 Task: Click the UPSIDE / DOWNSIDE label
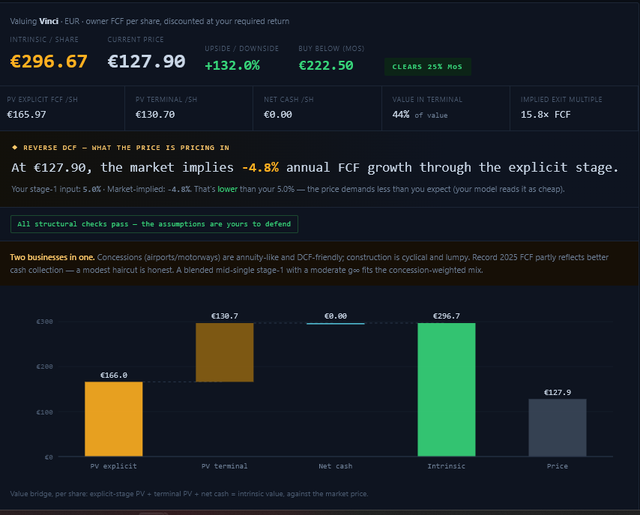(242, 49)
